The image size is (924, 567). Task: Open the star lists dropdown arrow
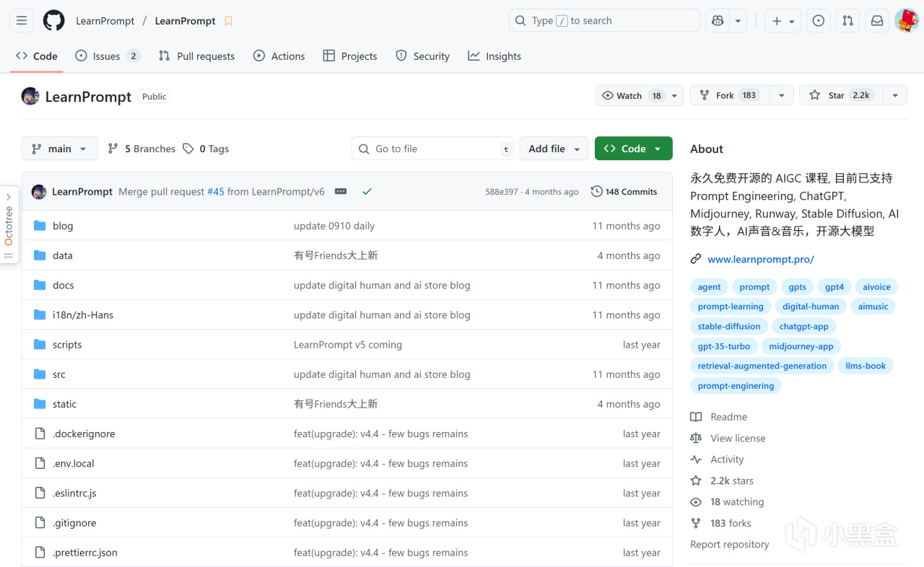894,95
